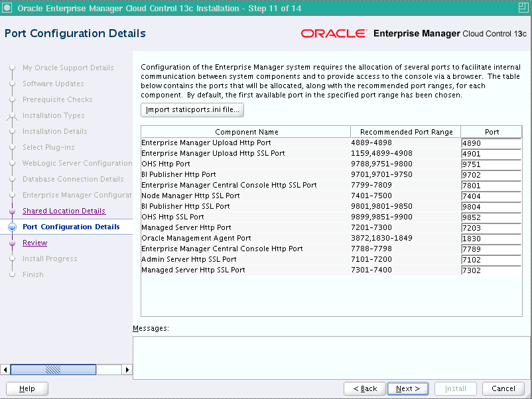Edit Managed Server Http Port field 7203
Screen dimensions: 532x399
pos(492,228)
